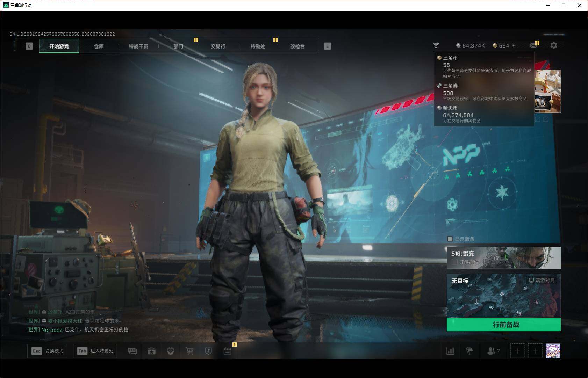Click the second empty teammate plus slot
The height and width of the screenshot is (378, 588).
pyautogui.click(x=535, y=351)
